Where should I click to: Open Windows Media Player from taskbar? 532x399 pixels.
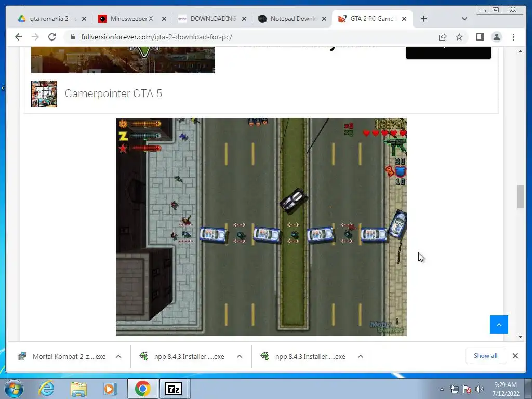pos(110,389)
